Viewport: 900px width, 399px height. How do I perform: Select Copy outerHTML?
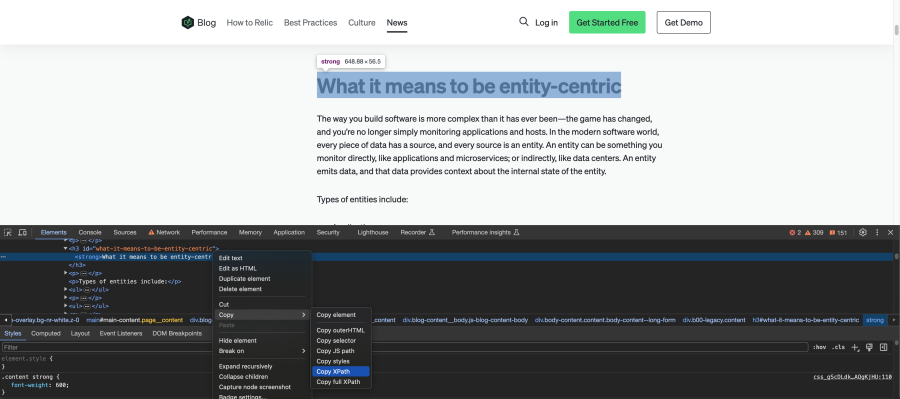coord(341,331)
